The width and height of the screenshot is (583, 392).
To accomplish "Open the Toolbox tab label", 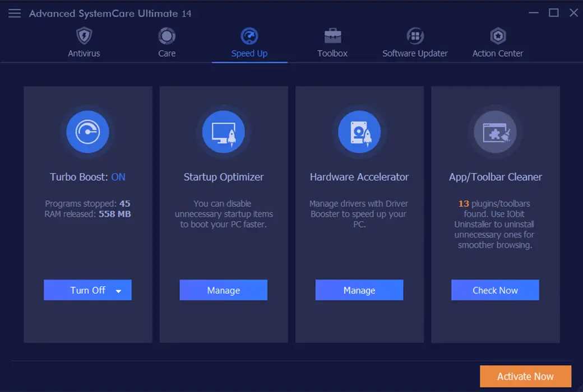I will pos(332,54).
